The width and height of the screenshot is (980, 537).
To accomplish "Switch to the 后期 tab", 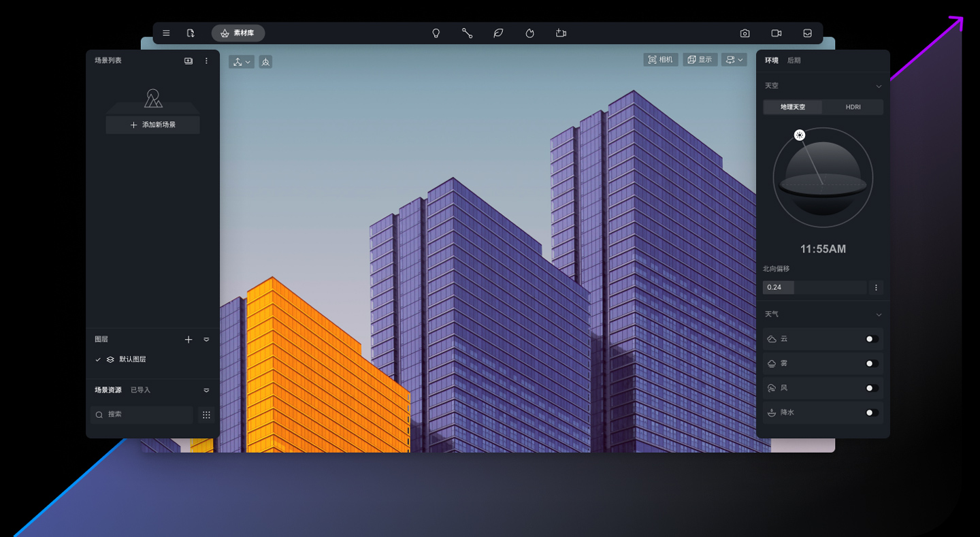I will coord(794,61).
